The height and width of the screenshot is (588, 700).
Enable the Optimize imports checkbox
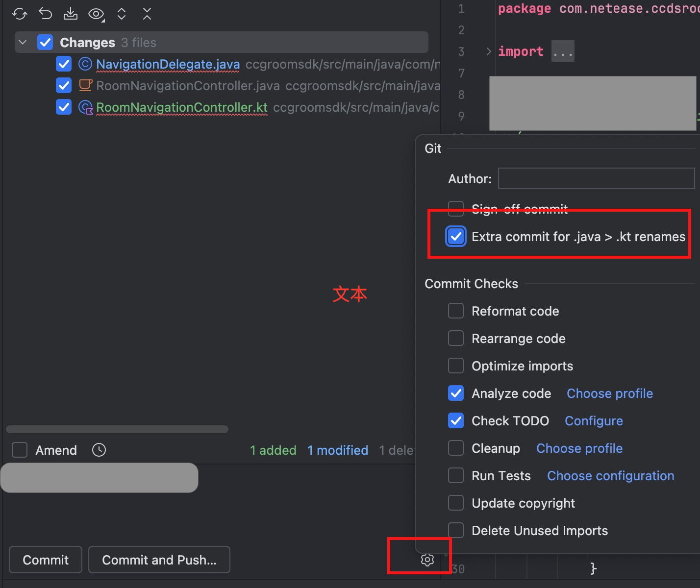[x=456, y=366]
